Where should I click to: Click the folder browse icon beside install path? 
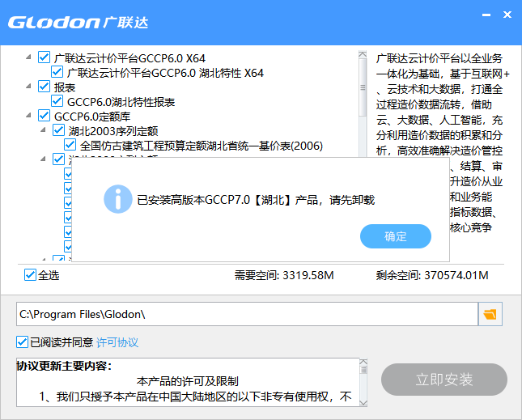tap(490, 314)
